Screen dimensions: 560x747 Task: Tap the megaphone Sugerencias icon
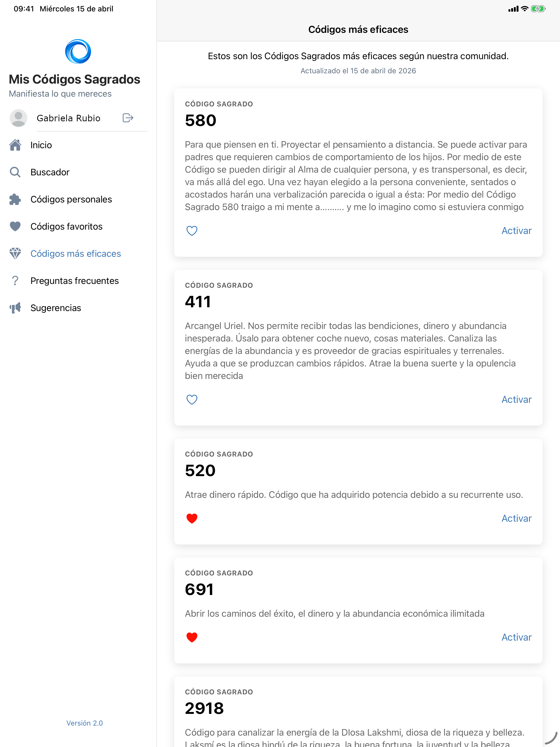[15, 308]
